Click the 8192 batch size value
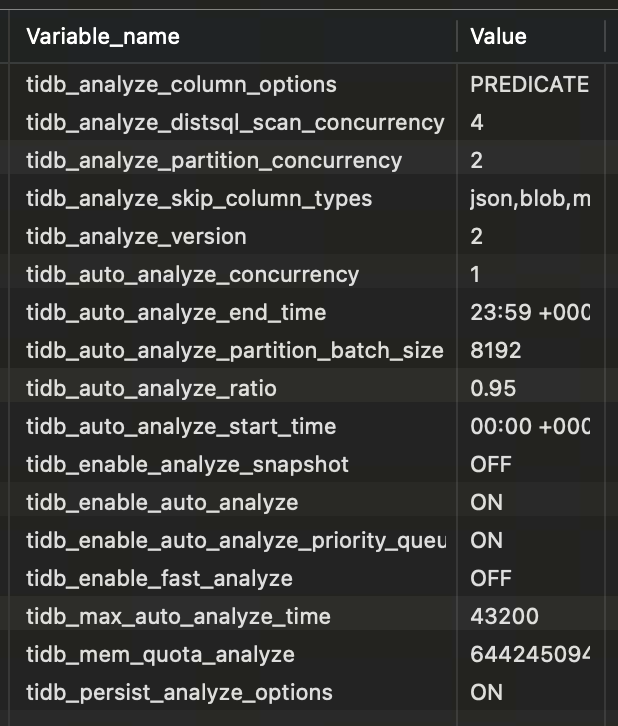The width and height of the screenshot is (618, 726). pyautogui.click(x=495, y=351)
